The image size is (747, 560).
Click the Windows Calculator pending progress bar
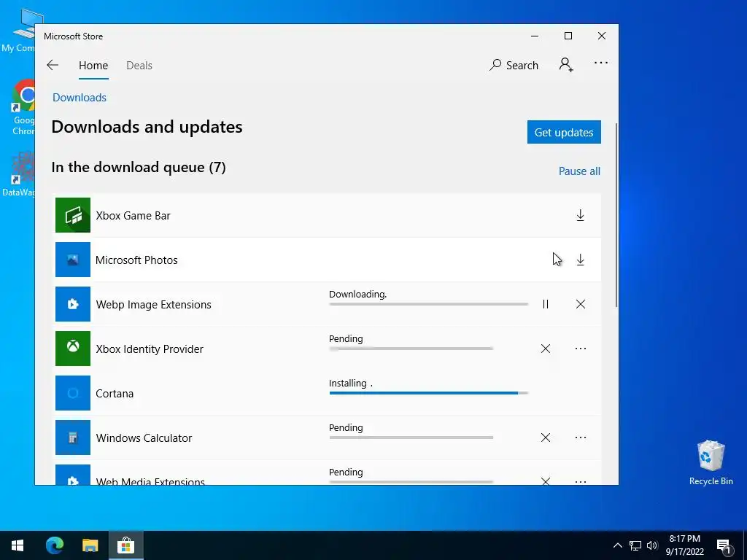click(411, 437)
